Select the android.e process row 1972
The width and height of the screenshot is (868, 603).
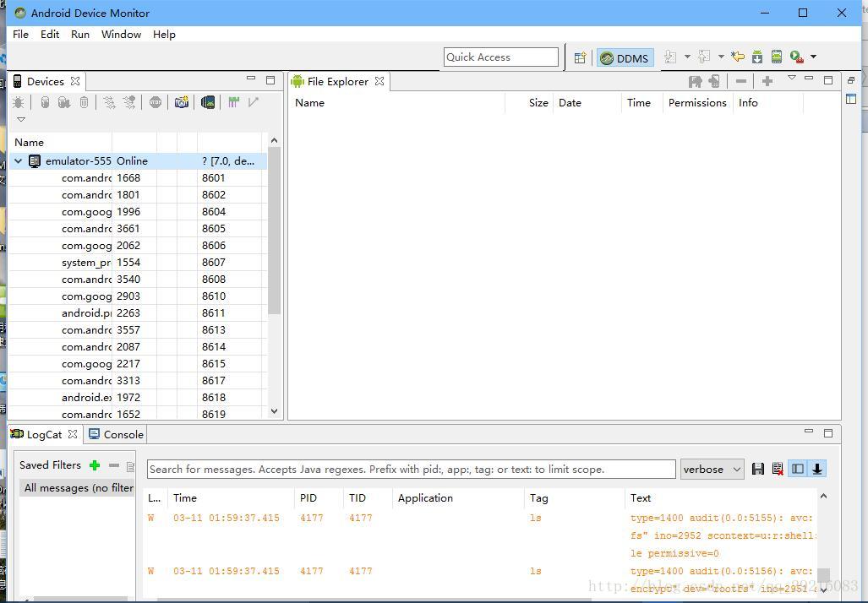point(137,397)
